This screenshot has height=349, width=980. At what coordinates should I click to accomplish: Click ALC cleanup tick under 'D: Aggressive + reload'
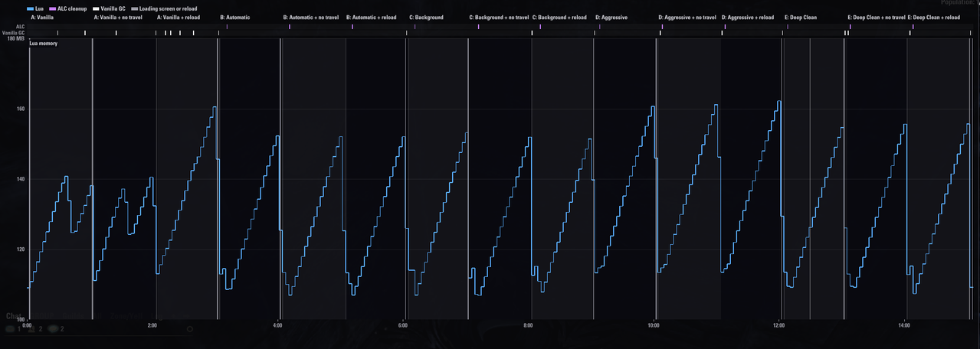click(x=725, y=27)
